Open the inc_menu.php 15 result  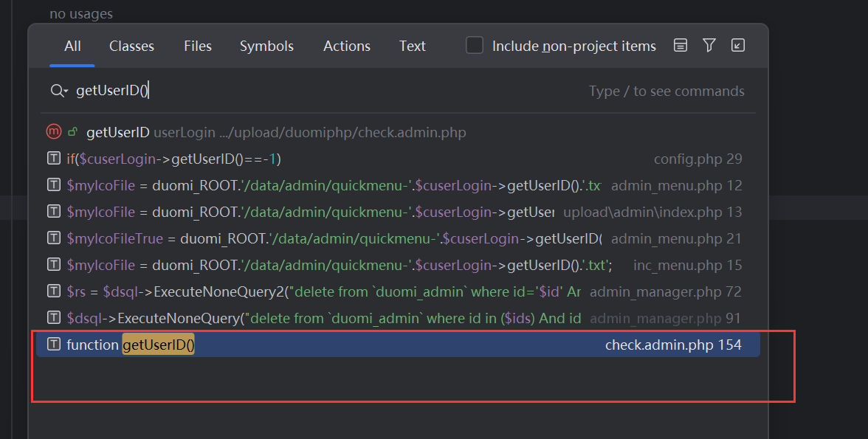(x=398, y=265)
